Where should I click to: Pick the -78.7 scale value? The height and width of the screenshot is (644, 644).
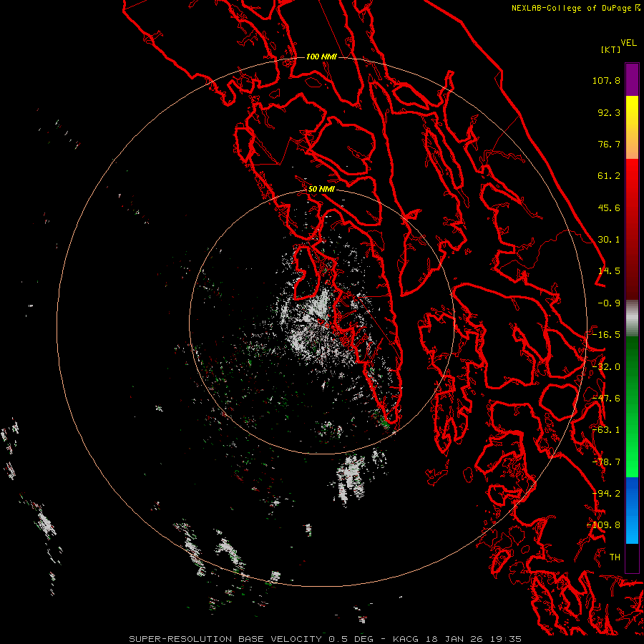[606, 462]
